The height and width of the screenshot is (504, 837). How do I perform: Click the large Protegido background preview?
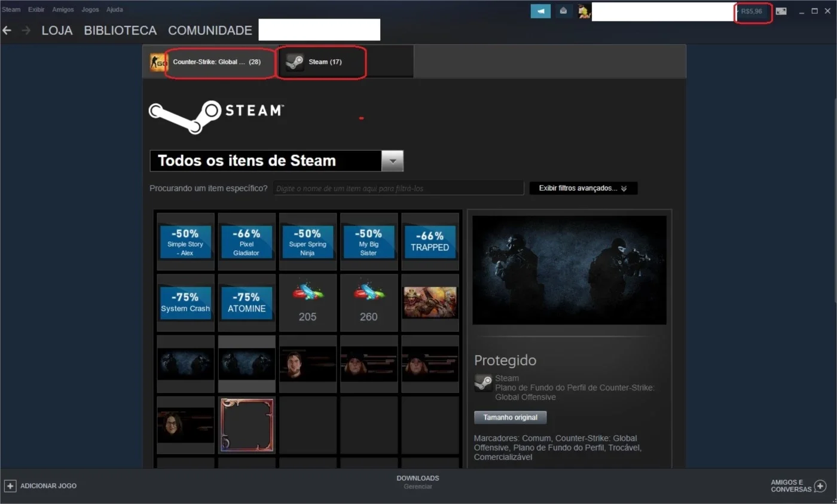[x=569, y=270]
